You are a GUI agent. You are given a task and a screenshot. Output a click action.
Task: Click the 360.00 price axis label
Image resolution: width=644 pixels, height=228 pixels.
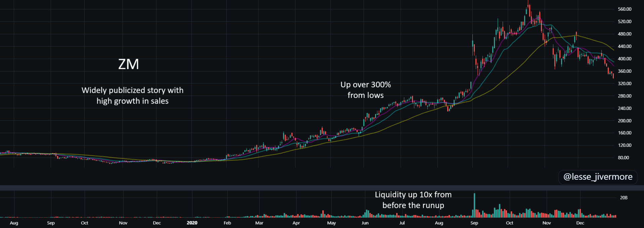pyautogui.click(x=625, y=71)
